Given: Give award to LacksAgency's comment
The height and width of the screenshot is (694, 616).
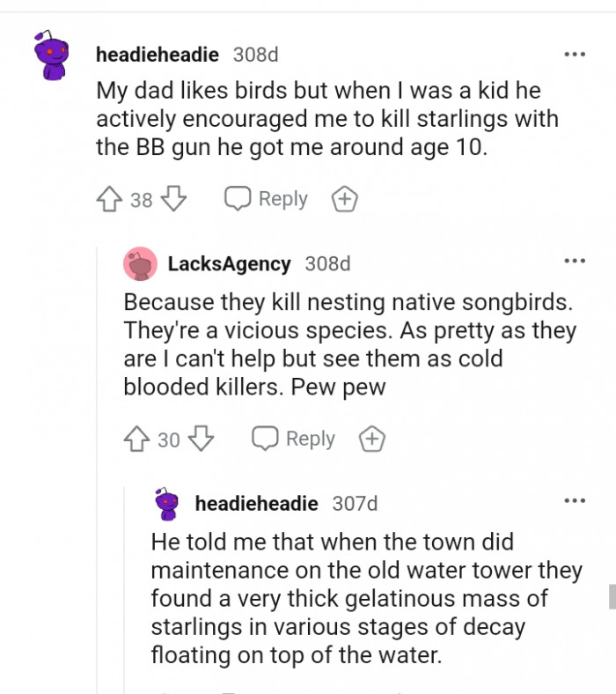Looking at the screenshot, I should [x=372, y=439].
